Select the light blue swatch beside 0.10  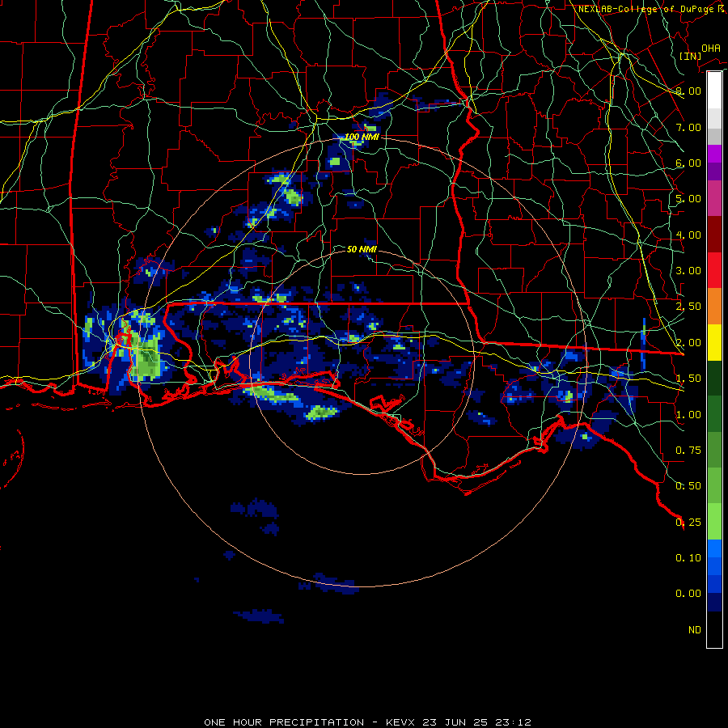tap(714, 548)
